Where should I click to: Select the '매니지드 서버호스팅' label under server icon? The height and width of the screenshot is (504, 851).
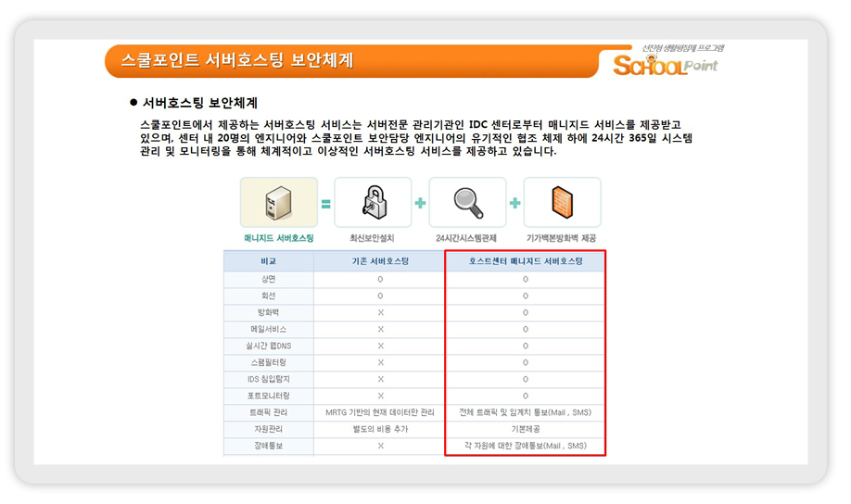(x=279, y=239)
